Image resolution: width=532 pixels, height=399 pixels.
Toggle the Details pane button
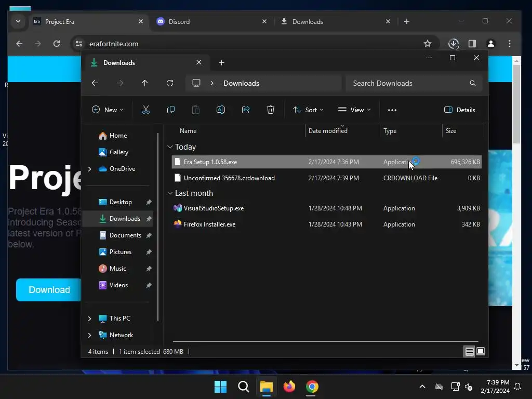[x=460, y=110]
